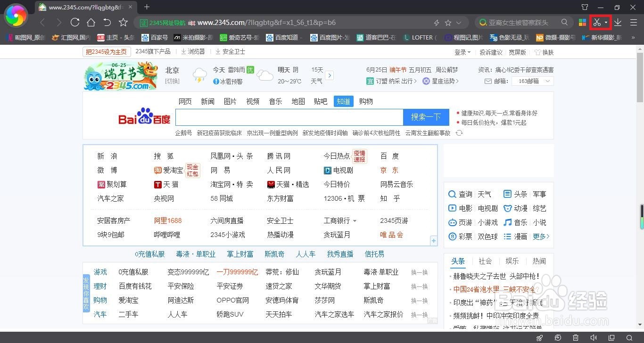Click the zoom magnifier in status bar
This screenshot has width=644, height=343.
(x=629, y=337)
